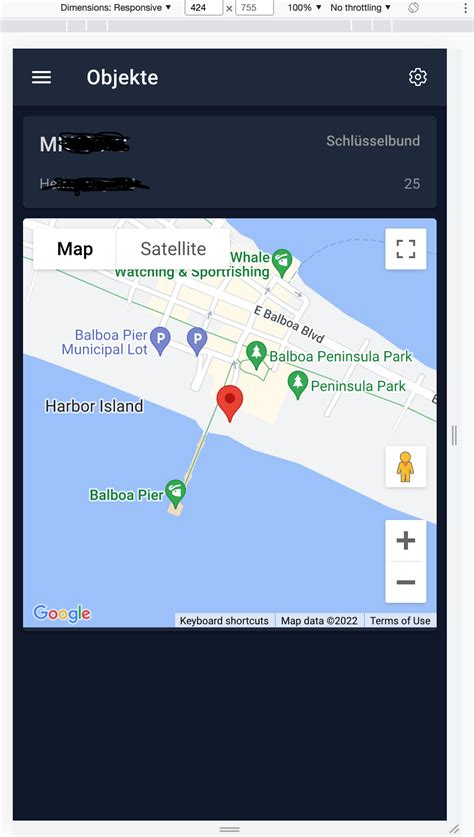Toggle device rotation icon in toolbar
474x837 pixels.
click(x=413, y=7)
